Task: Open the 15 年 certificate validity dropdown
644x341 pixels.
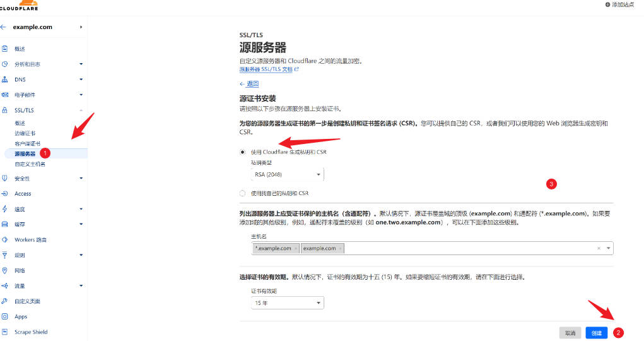Action: [x=287, y=302]
